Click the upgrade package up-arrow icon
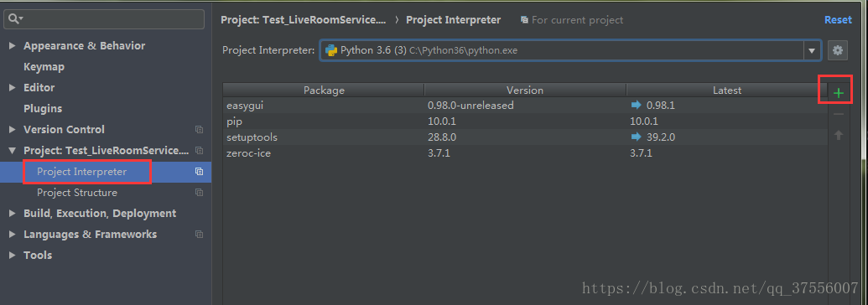This screenshot has height=305, width=868. coord(838,135)
